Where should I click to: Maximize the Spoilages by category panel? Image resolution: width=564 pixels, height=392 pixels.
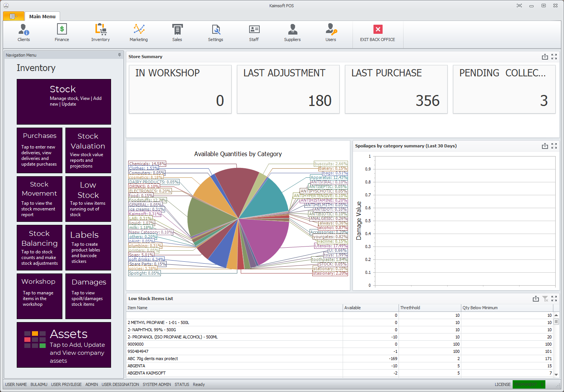[554, 146]
